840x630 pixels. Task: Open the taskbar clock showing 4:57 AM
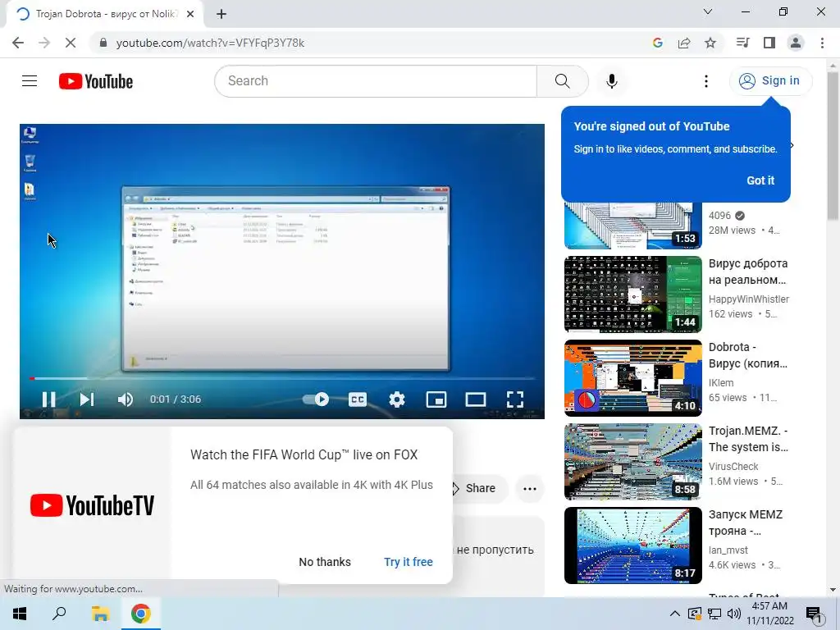(x=769, y=614)
